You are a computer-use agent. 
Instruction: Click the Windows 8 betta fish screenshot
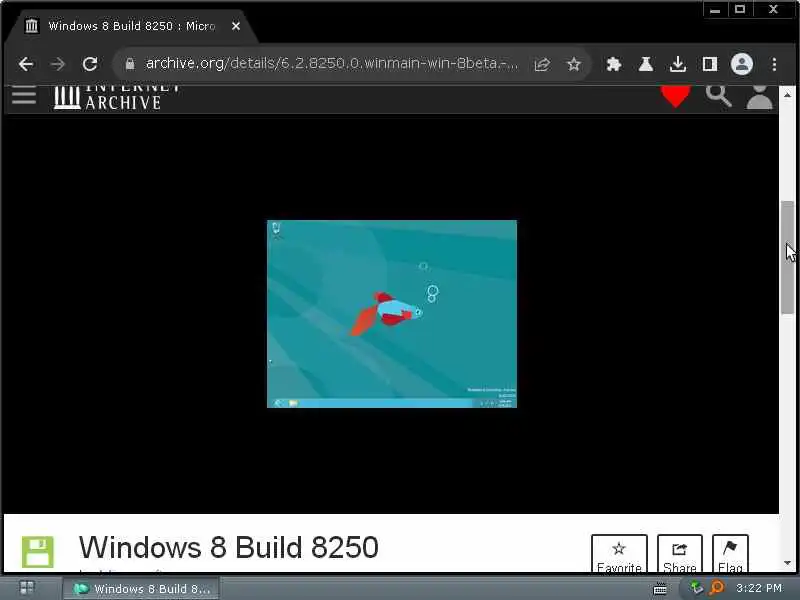pos(392,314)
